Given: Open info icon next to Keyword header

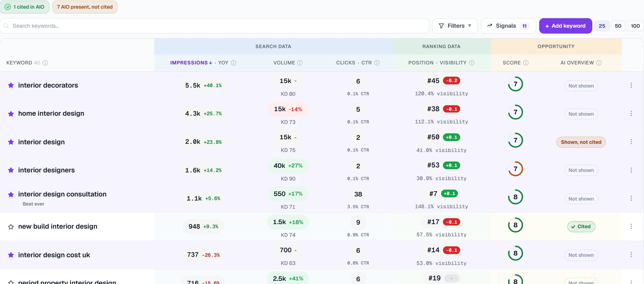Looking at the screenshot, I should coord(45,63).
